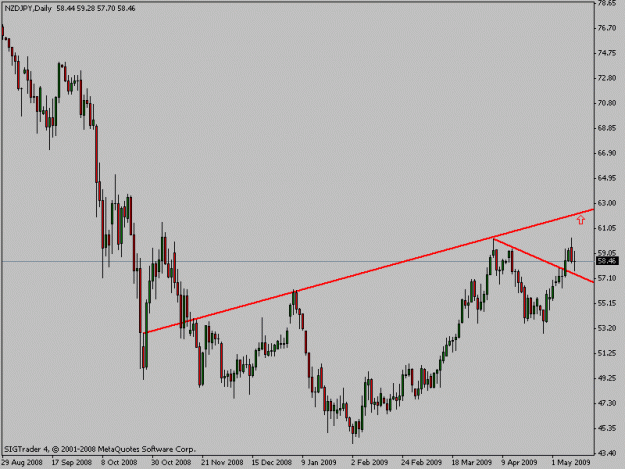Click the 8 Oct 2008 date label

pyautogui.click(x=119, y=463)
